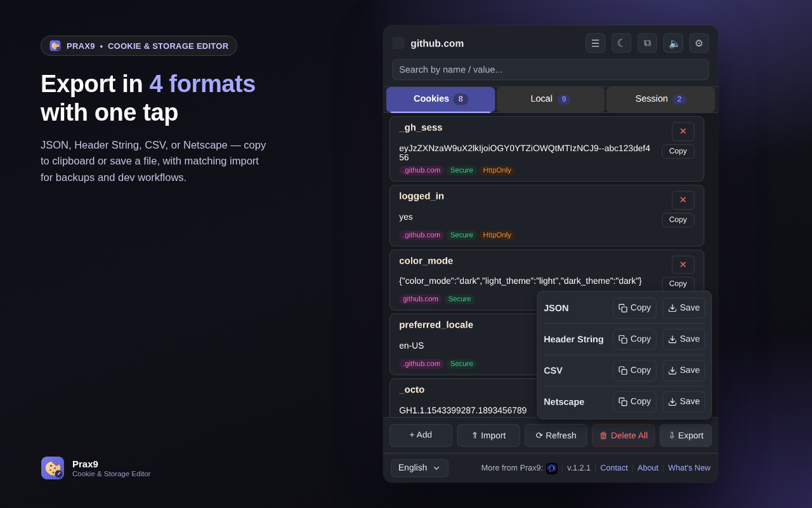Screen dimensions: 812x508
Task: Save export as JSON file
Action: click(x=684, y=308)
